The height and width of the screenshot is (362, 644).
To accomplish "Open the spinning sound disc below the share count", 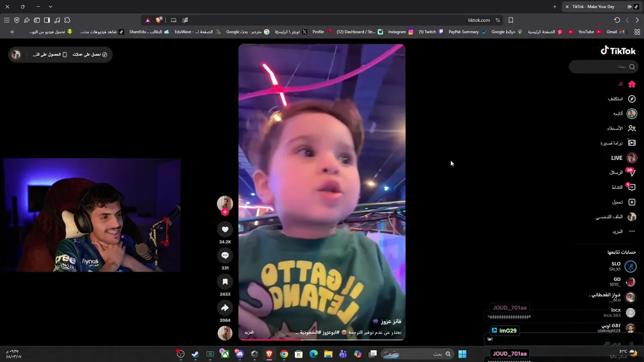I will pos(225,333).
